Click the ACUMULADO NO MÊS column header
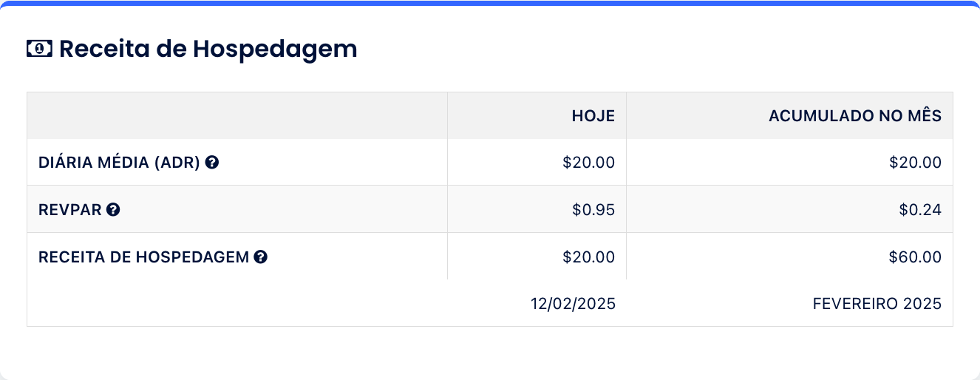This screenshot has height=380, width=980. click(855, 116)
